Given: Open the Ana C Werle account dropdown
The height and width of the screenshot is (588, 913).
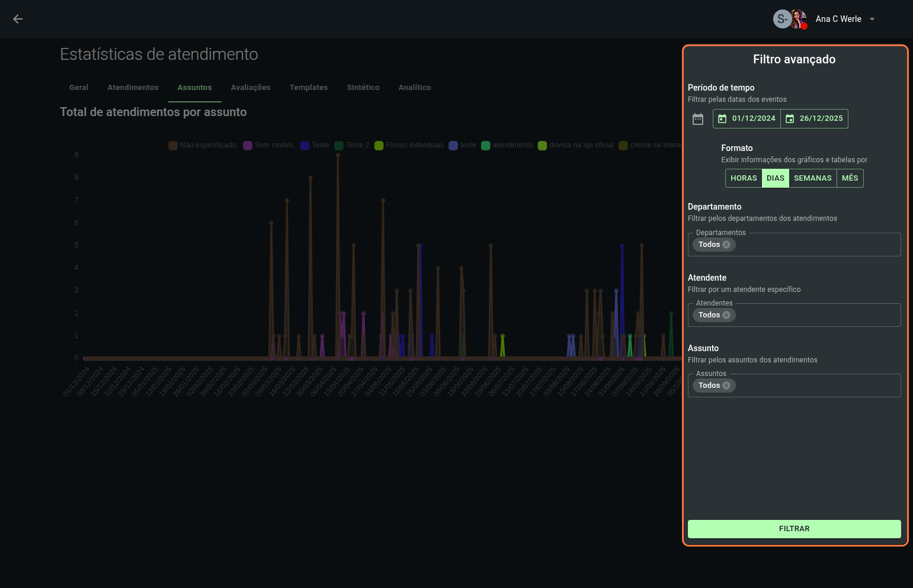Looking at the screenshot, I should click(872, 19).
